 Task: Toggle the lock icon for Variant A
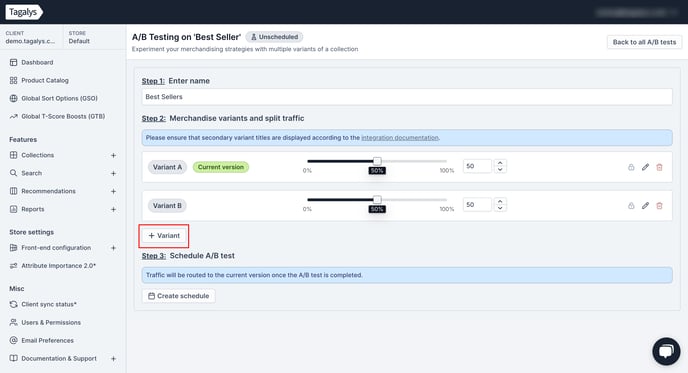(631, 167)
